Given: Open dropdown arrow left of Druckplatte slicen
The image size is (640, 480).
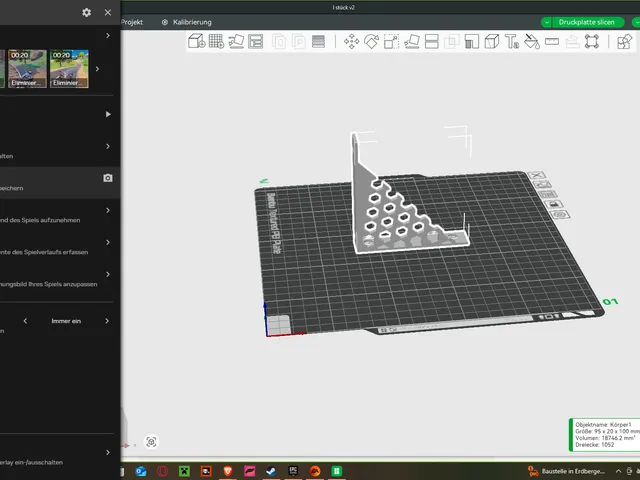Looking at the screenshot, I should pos(546,22).
